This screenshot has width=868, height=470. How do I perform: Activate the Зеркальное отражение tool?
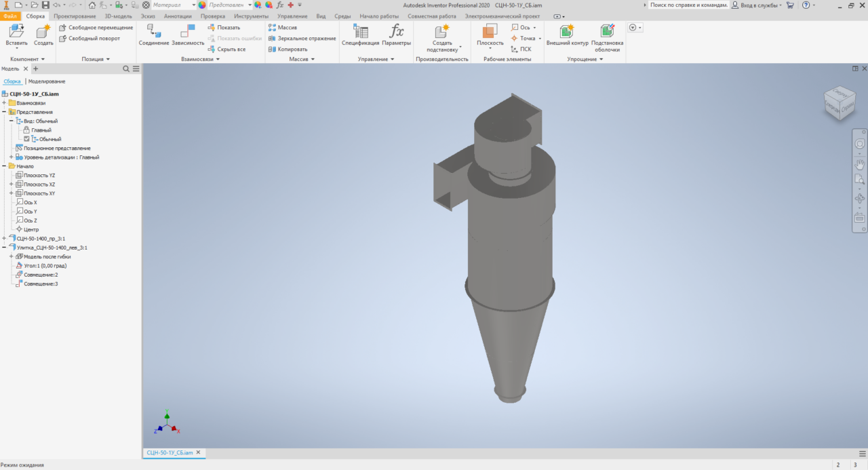coord(302,38)
